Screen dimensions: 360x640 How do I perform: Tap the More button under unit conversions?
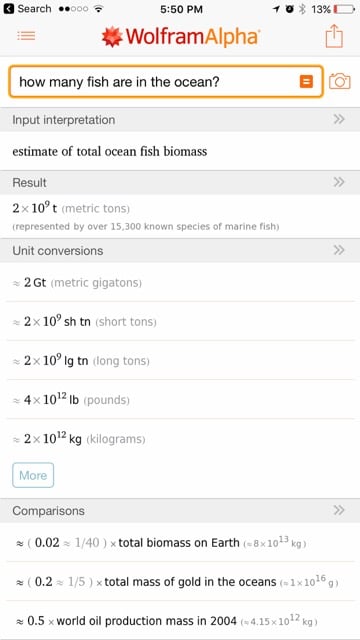pyautogui.click(x=33, y=475)
